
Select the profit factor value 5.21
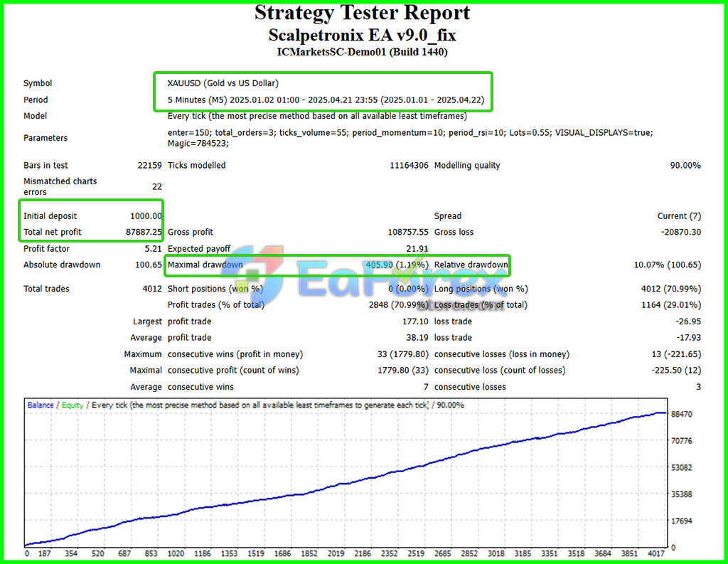[x=154, y=249]
